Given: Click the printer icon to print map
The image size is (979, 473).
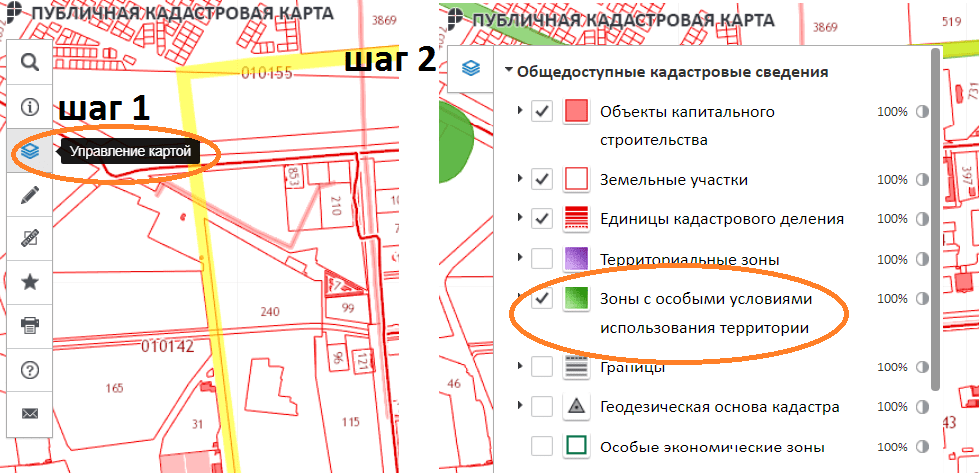Looking at the screenshot, I should click(x=30, y=325).
